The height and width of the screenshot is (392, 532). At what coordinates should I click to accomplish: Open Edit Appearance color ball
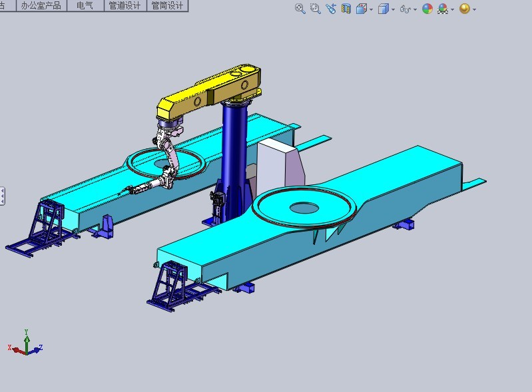pyautogui.click(x=427, y=9)
